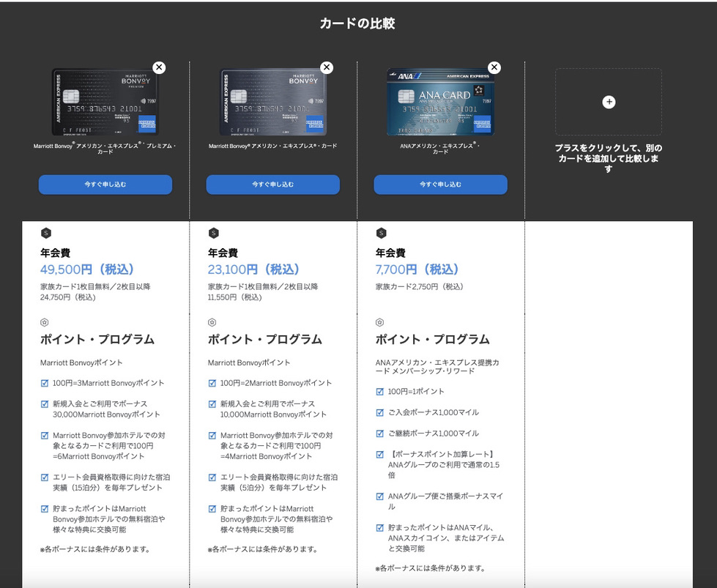Click the empty dashed add-card placeholder box
Image resolution: width=717 pixels, height=588 pixels.
coord(609,102)
